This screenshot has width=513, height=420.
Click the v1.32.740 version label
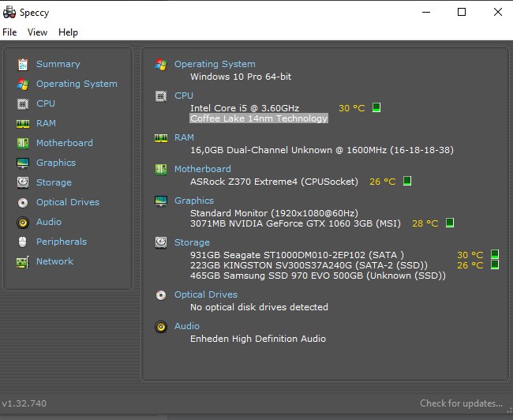point(24,403)
